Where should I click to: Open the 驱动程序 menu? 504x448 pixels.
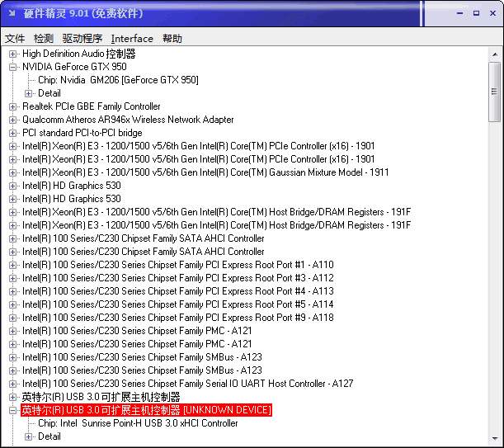[82, 39]
